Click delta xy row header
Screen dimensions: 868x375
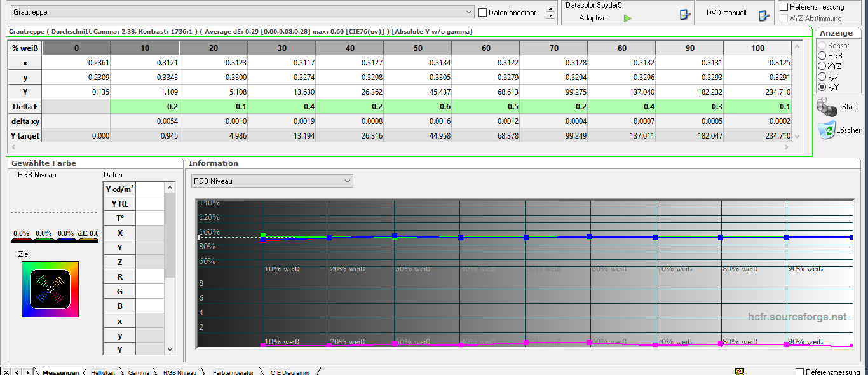tap(25, 121)
